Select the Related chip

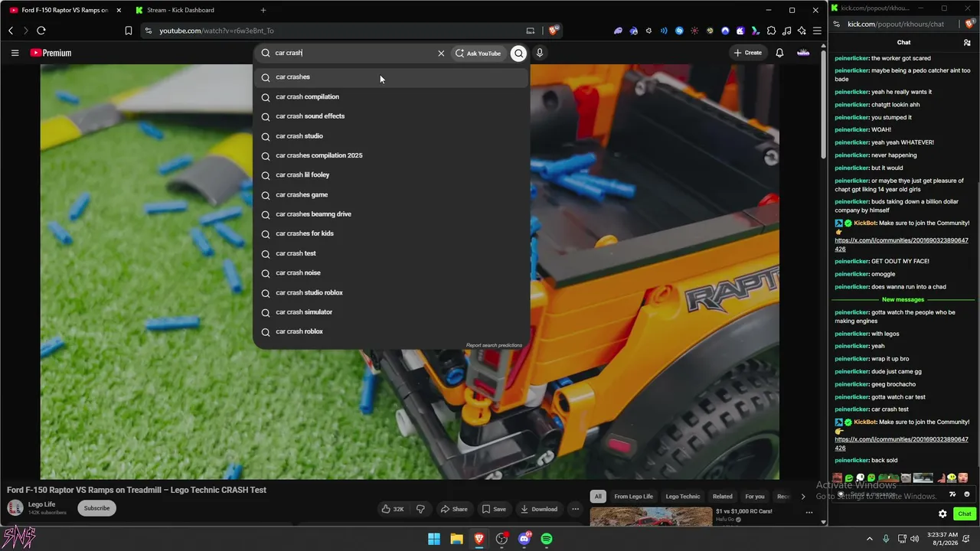722,497
